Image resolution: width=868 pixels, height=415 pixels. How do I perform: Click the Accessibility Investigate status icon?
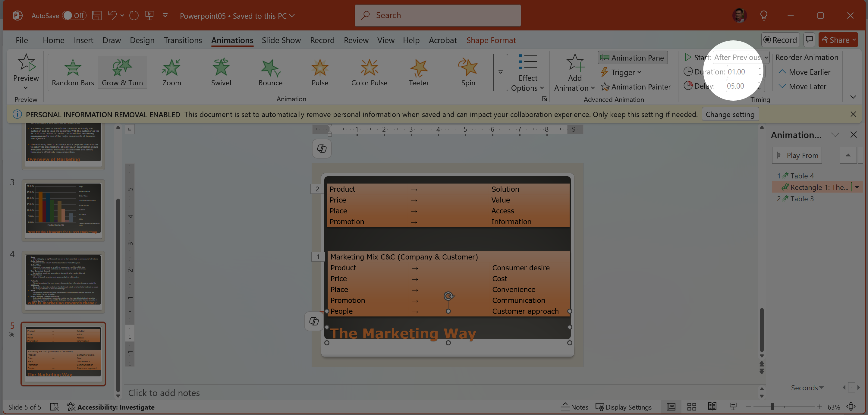(71, 407)
